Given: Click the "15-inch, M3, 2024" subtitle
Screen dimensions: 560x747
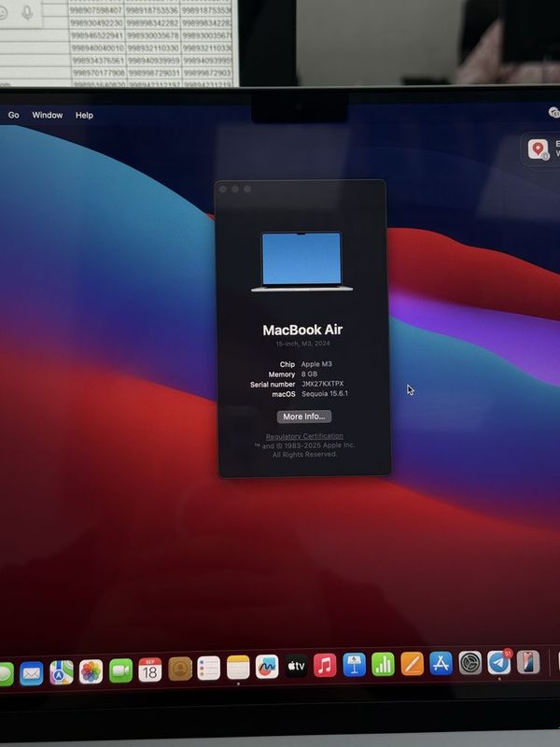Looking at the screenshot, I should click(302, 344).
